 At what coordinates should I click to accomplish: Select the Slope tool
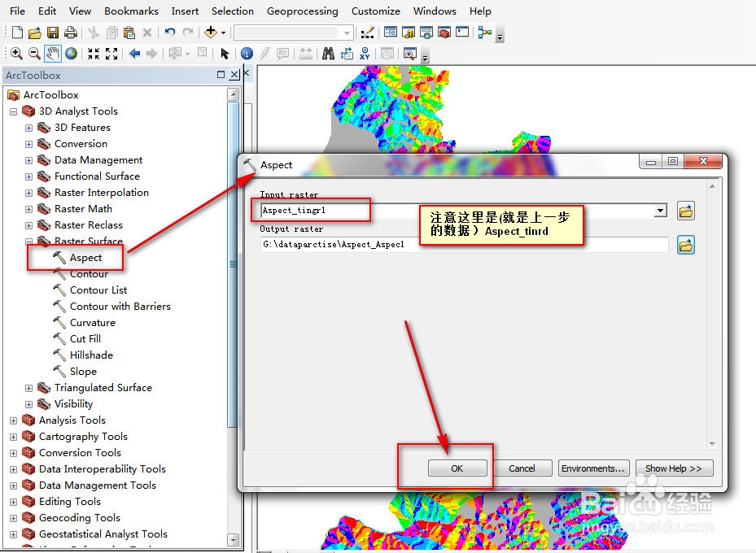pyautogui.click(x=83, y=372)
